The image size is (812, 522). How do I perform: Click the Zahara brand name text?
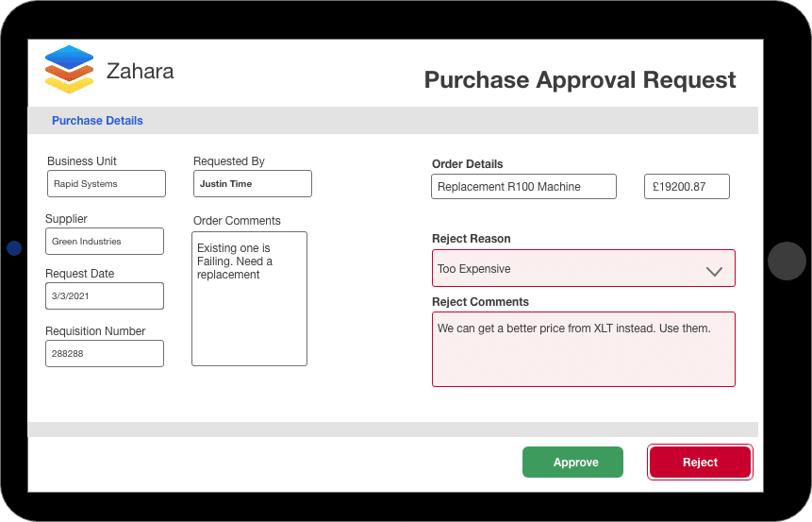point(140,71)
